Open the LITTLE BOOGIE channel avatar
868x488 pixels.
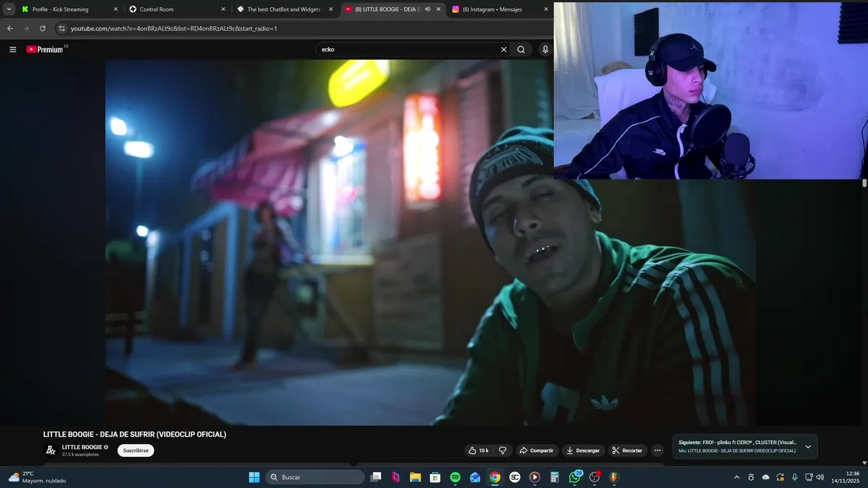[x=51, y=450]
